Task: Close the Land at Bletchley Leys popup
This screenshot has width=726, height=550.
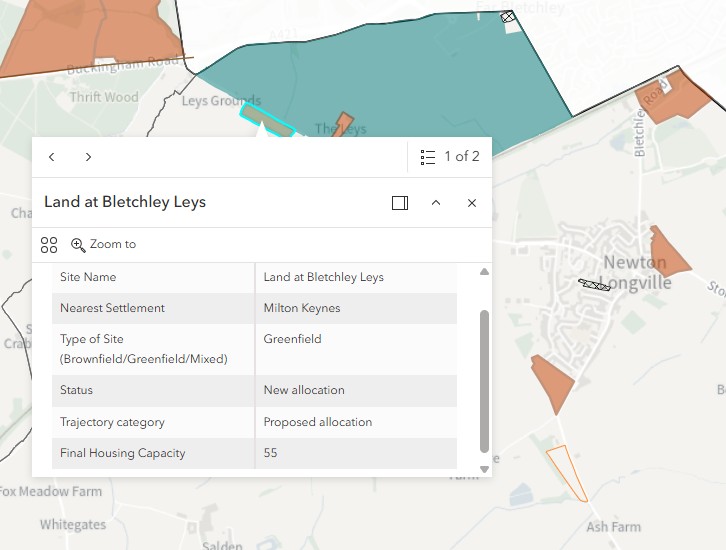Action: tap(472, 203)
